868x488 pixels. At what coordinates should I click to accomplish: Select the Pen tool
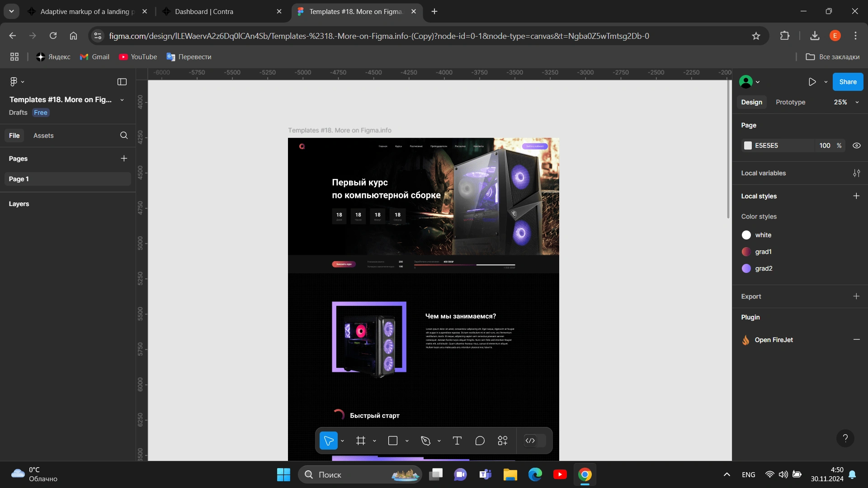point(425,441)
